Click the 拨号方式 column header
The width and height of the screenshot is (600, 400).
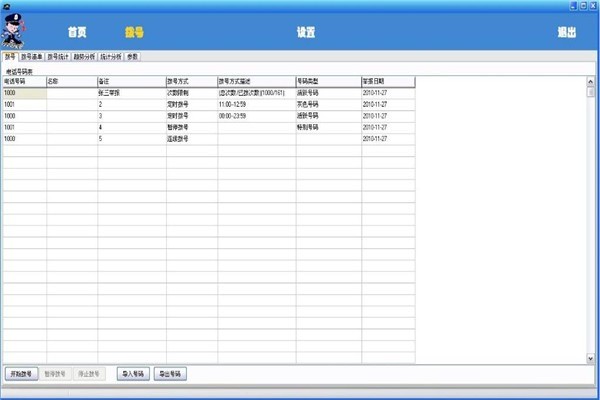point(190,80)
